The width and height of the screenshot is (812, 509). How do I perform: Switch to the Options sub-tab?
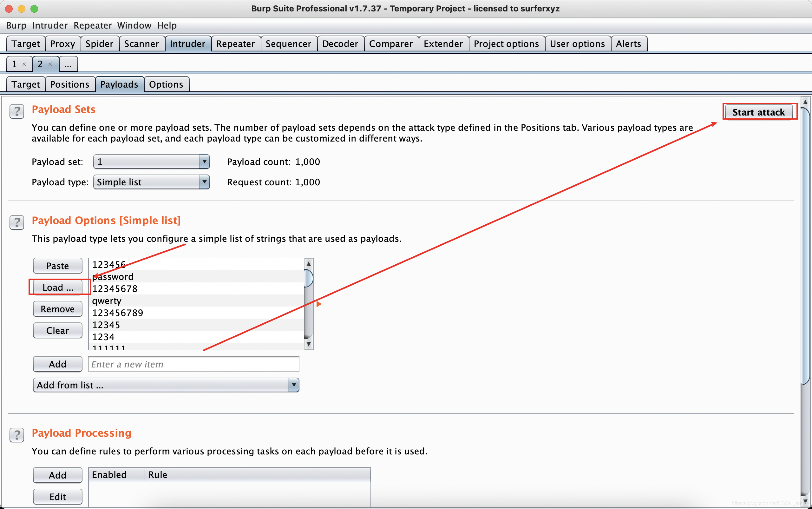click(166, 84)
